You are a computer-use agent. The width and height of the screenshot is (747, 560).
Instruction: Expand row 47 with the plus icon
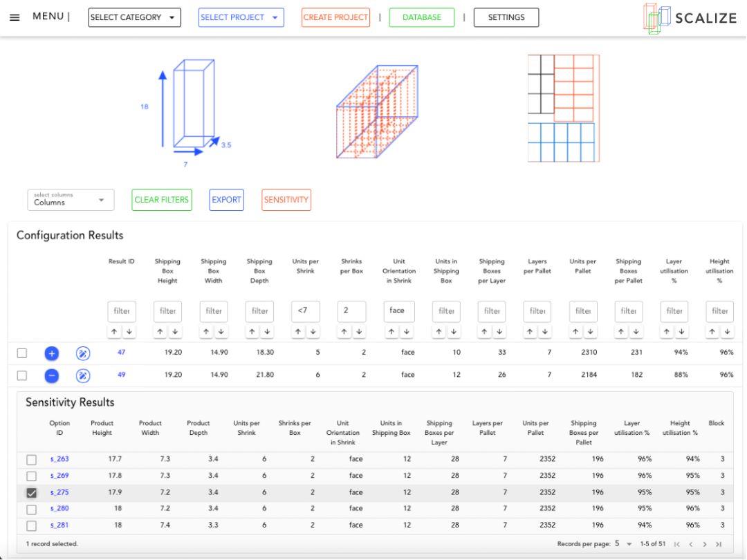[x=51, y=353]
